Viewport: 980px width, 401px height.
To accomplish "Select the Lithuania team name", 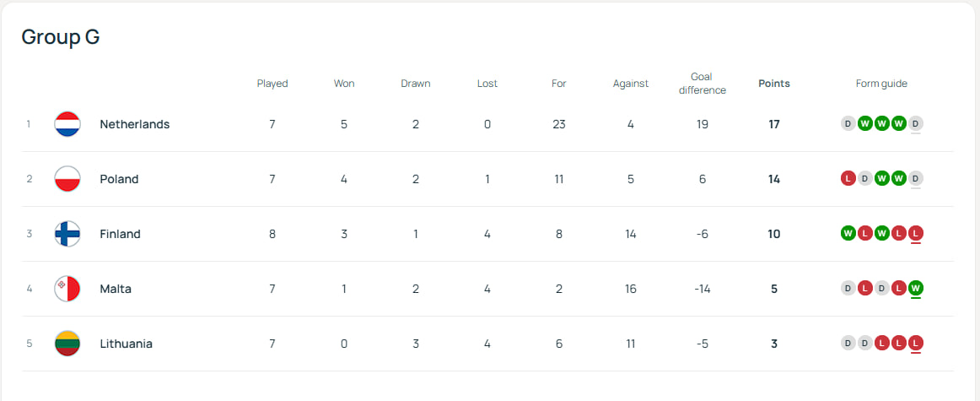I will 126,344.
